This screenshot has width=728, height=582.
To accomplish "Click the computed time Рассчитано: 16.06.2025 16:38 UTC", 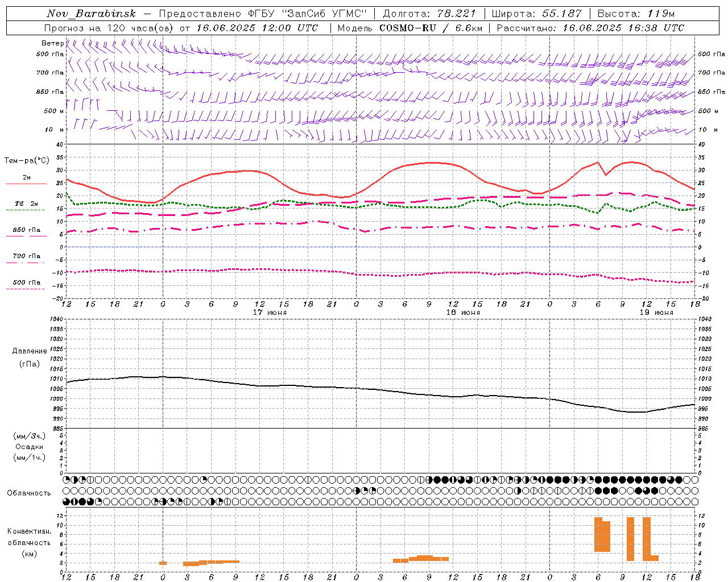I will 591,28.
